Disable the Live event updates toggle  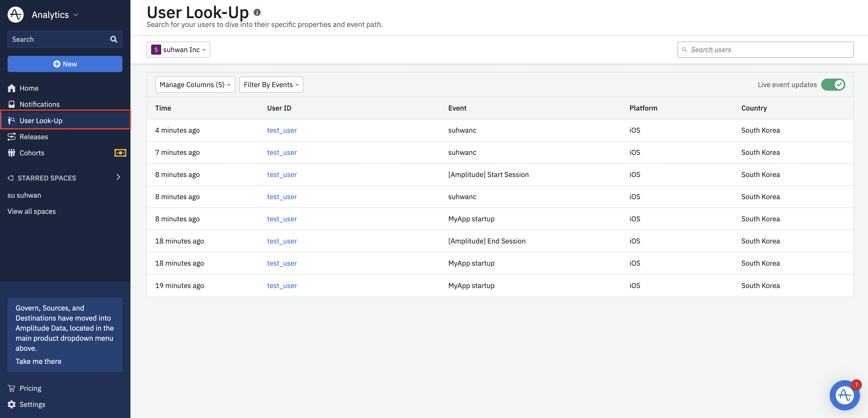(833, 85)
